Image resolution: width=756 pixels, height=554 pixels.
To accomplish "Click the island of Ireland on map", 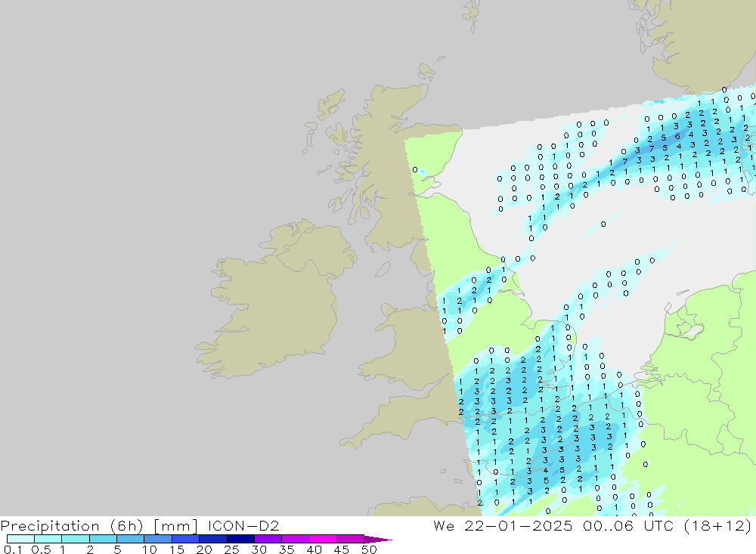I will [275, 299].
